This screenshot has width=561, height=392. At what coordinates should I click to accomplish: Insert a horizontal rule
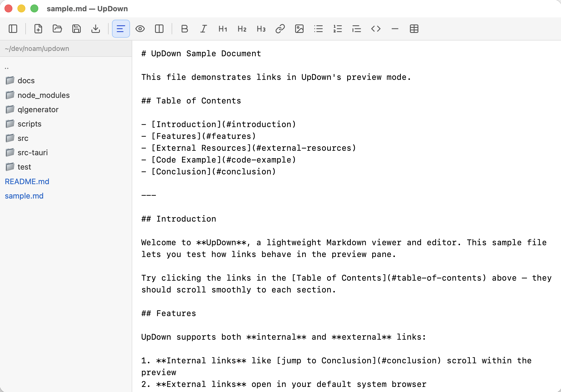pyautogui.click(x=395, y=29)
